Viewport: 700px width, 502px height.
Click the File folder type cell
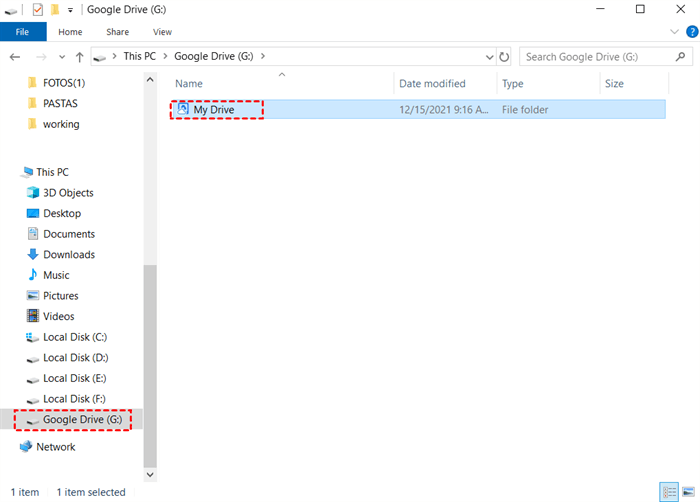[525, 110]
